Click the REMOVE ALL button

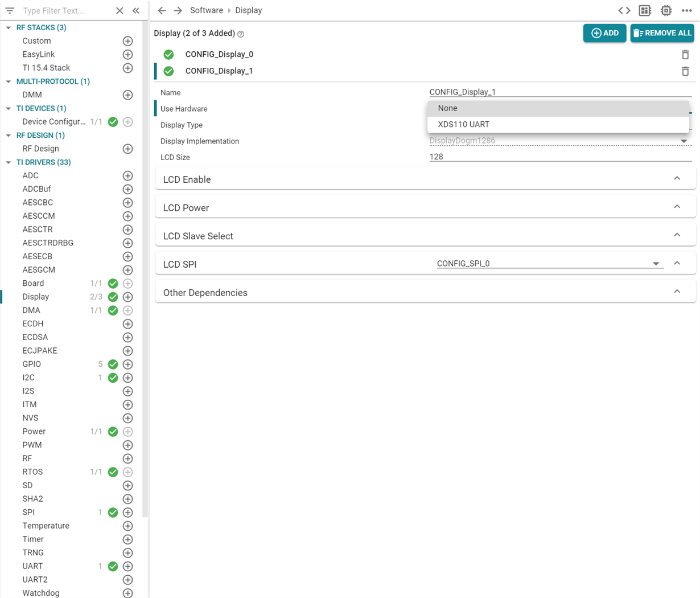point(662,33)
